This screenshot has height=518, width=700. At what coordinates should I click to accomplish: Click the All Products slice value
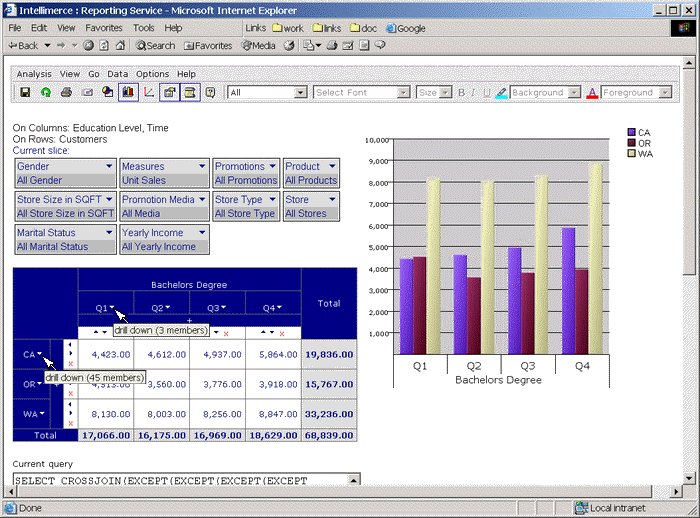pos(311,180)
